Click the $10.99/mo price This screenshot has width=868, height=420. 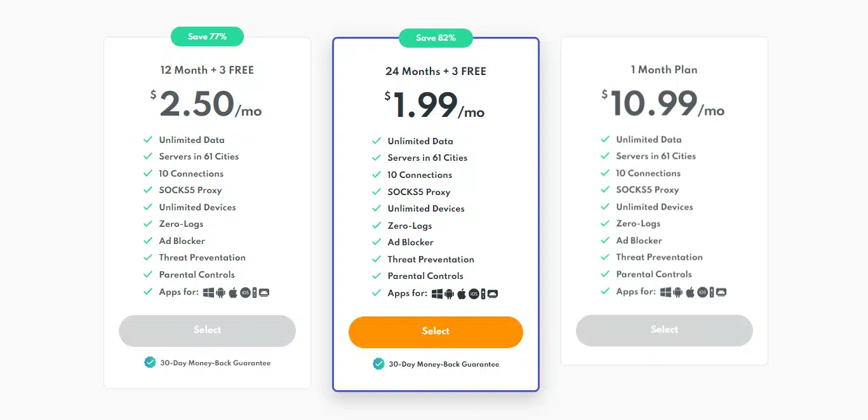pyautogui.click(x=664, y=104)
